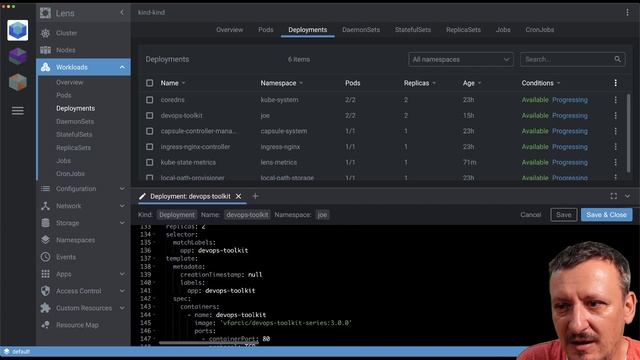Click the Apps grid icon
The height and width of the screenshot is (360, 640).
point(45,274)
